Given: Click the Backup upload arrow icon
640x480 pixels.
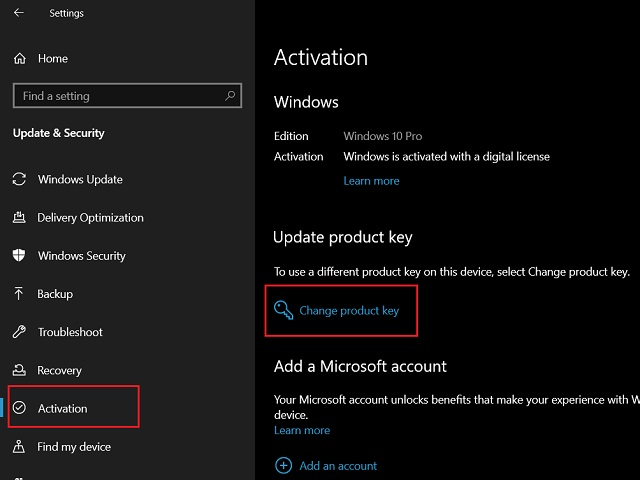Looking at the screenshot, I should click(19, 294).
